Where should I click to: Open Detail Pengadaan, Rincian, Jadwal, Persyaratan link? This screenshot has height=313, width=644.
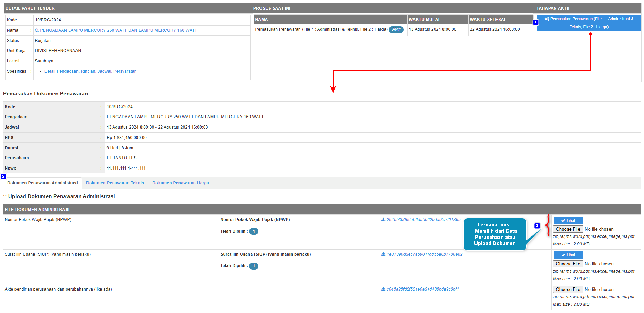pyautogui.click(x=90, y=71)
